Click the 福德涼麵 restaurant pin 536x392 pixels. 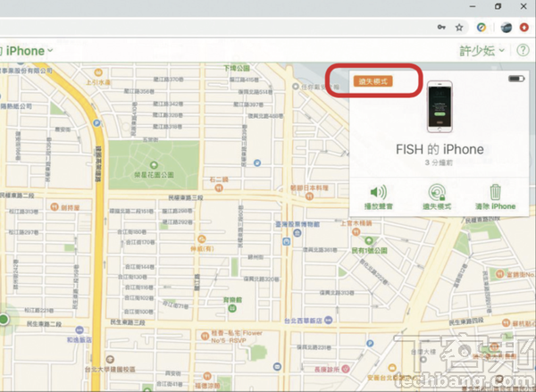[x=207, y=376]
